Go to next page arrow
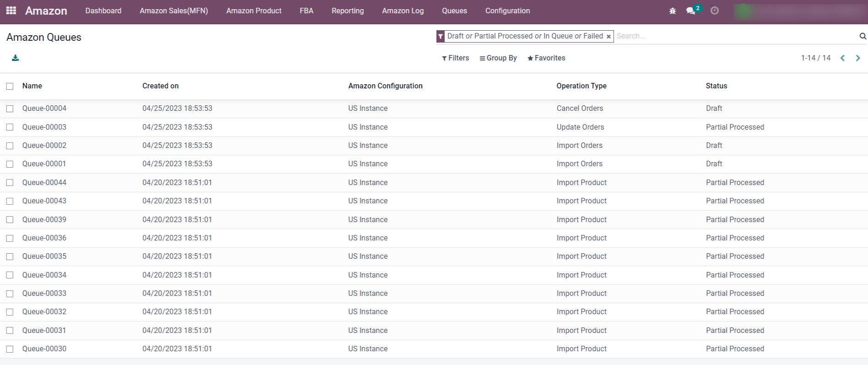The height and width of the screenshot is (365, 868). [x=858, y=58]
